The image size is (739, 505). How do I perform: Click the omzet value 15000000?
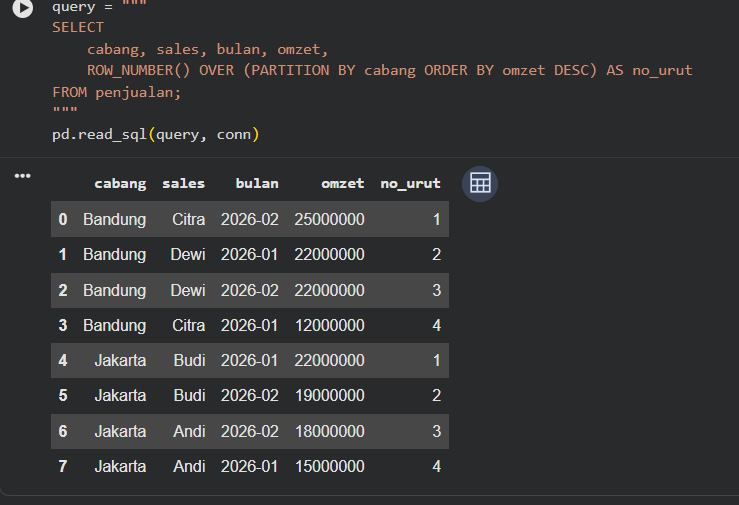click(x=329, y=466)
